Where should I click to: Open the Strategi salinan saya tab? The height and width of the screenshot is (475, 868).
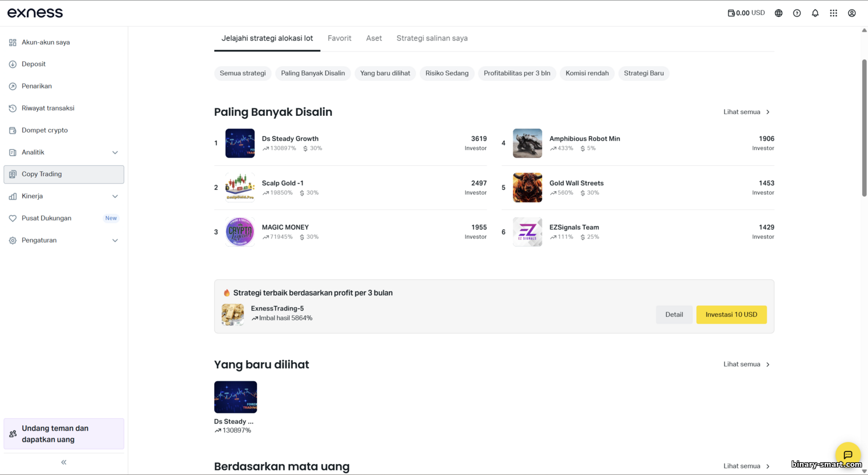[432, 38]
